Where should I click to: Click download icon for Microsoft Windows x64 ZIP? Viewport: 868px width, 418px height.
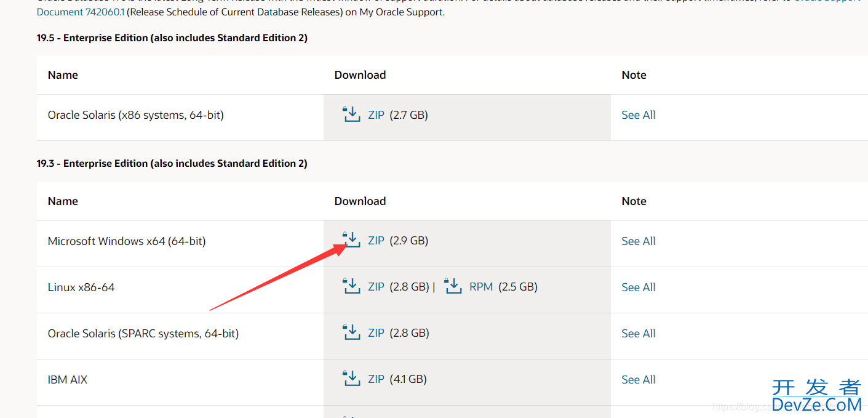click(351, 240)
